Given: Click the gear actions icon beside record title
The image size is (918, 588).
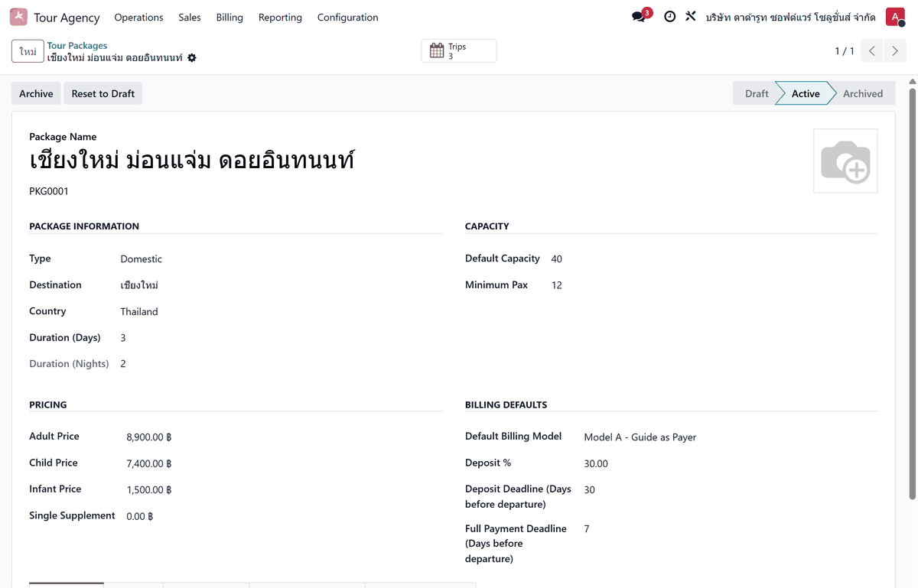Looking at the screenshot, I should click(192, 58).
